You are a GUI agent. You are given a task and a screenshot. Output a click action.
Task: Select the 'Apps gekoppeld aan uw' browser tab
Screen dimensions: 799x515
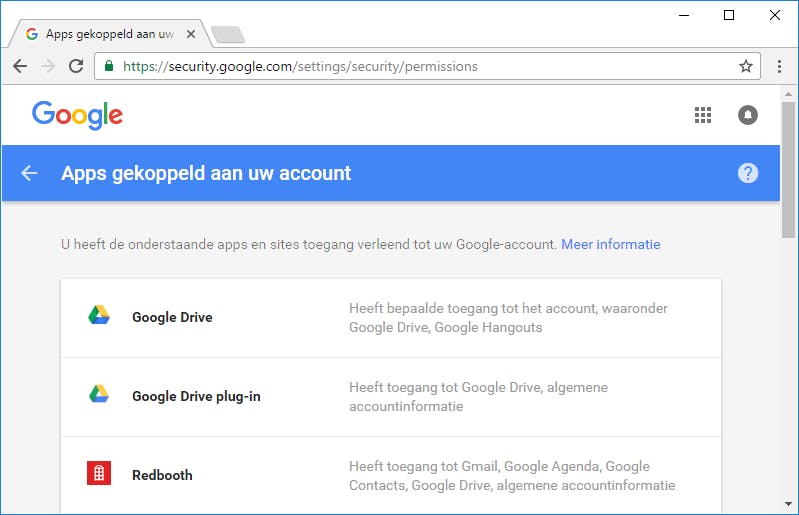pyautogui.click(x=108, y=34)
